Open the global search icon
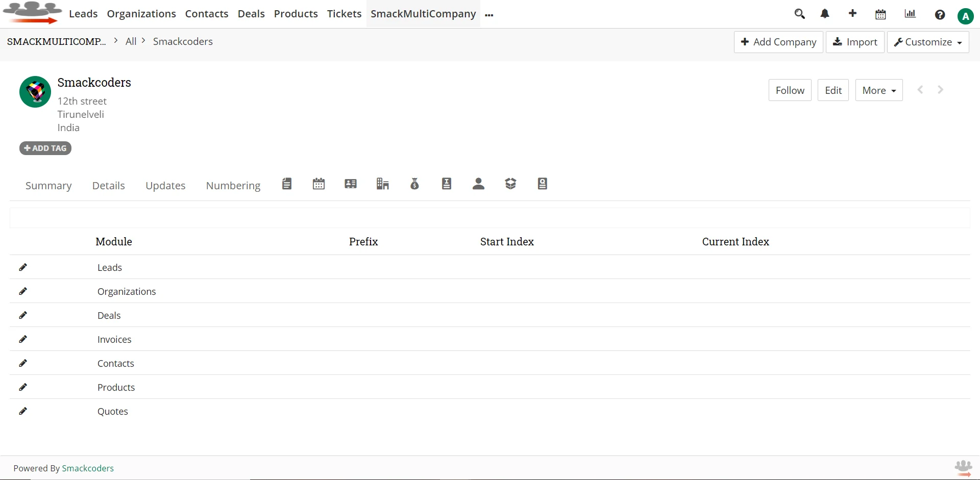The image size is (980, 480). (800, 14)
